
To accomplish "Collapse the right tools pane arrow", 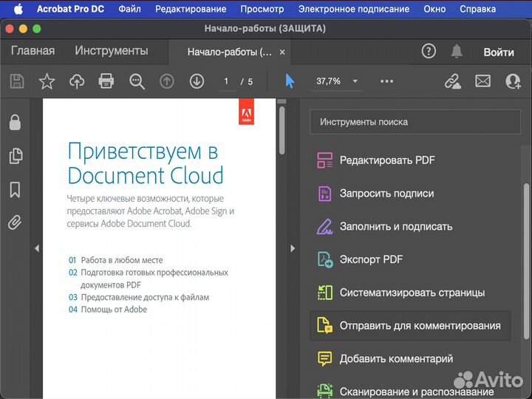I will (x=293, y=248).
